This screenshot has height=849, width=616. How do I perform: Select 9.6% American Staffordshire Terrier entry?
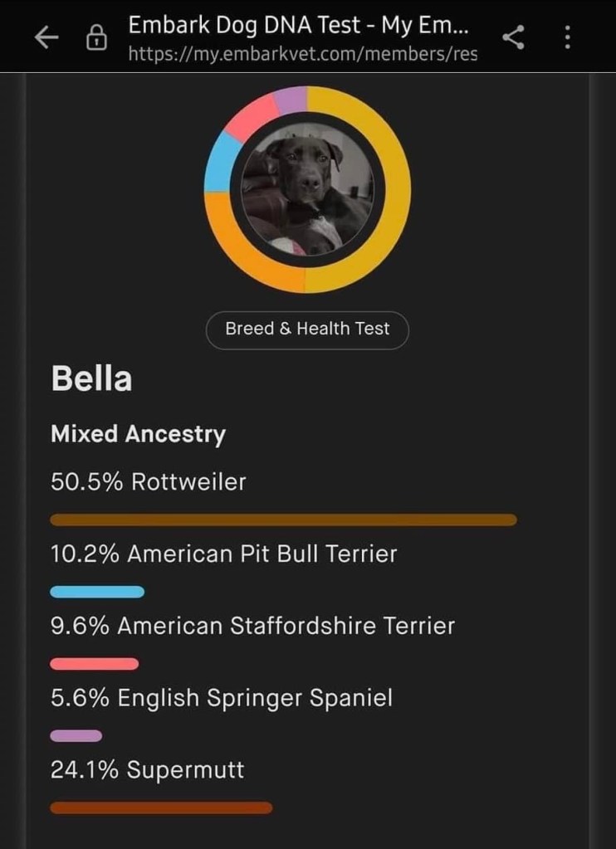pyautogui.click(x=252, y=626)
